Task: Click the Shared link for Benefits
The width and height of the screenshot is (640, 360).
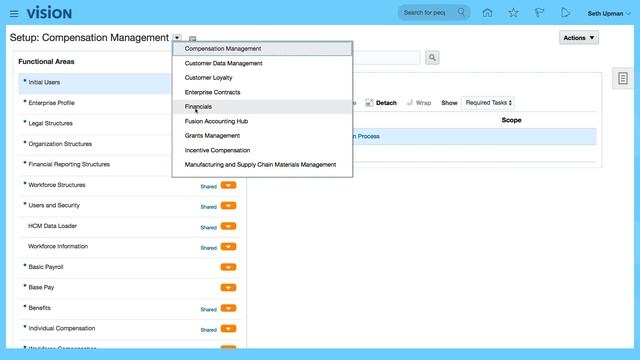Action: [209, 309]
